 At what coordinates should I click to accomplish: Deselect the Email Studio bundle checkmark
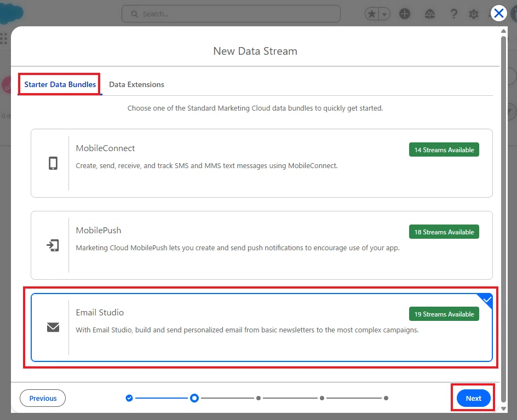[487, 300]
